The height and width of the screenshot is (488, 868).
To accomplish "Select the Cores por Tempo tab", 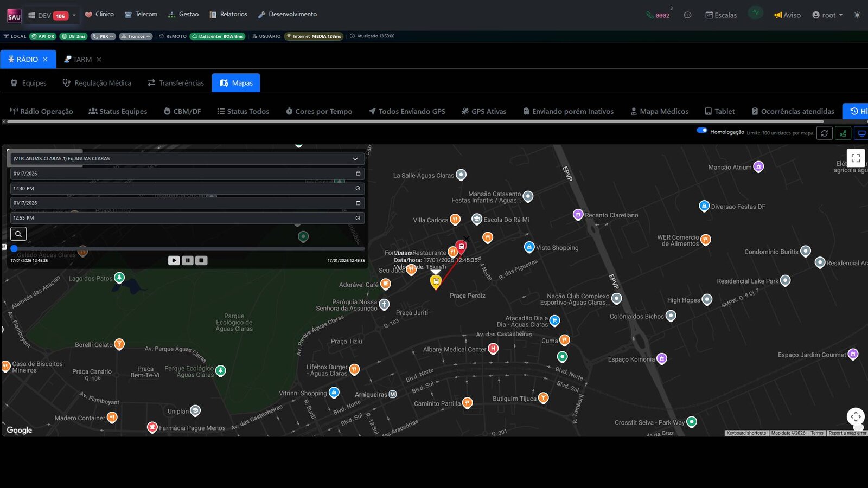I will 319,111.
